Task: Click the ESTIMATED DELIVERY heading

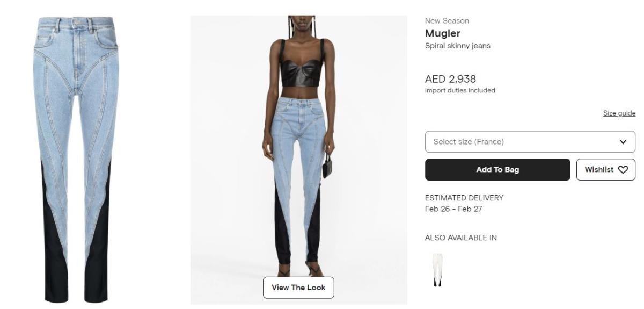Action: [464, 198]
